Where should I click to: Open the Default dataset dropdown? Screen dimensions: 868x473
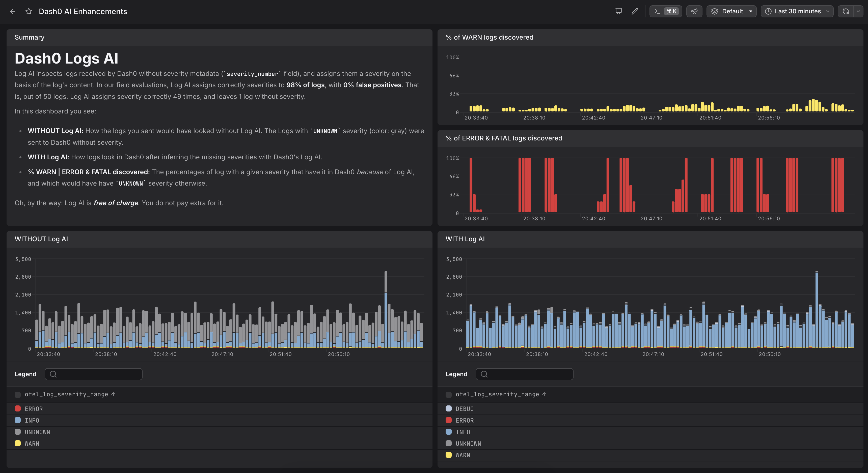click(x=731, y=11)
